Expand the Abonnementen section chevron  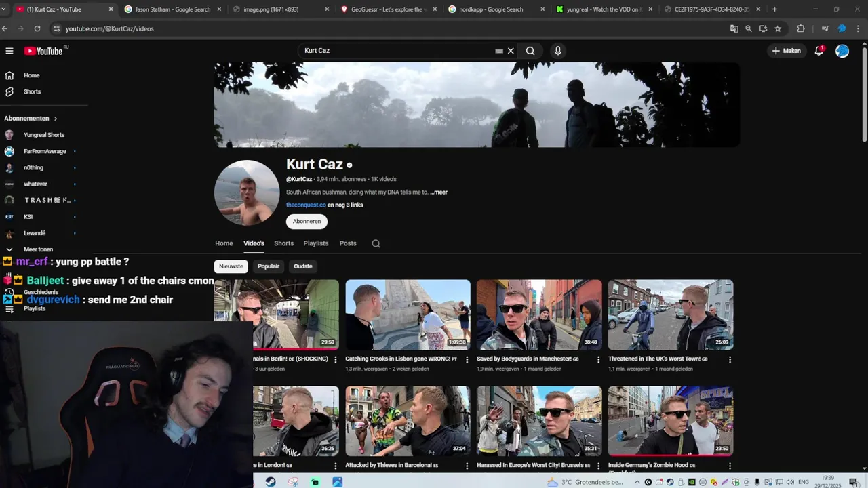pos(56,119)
